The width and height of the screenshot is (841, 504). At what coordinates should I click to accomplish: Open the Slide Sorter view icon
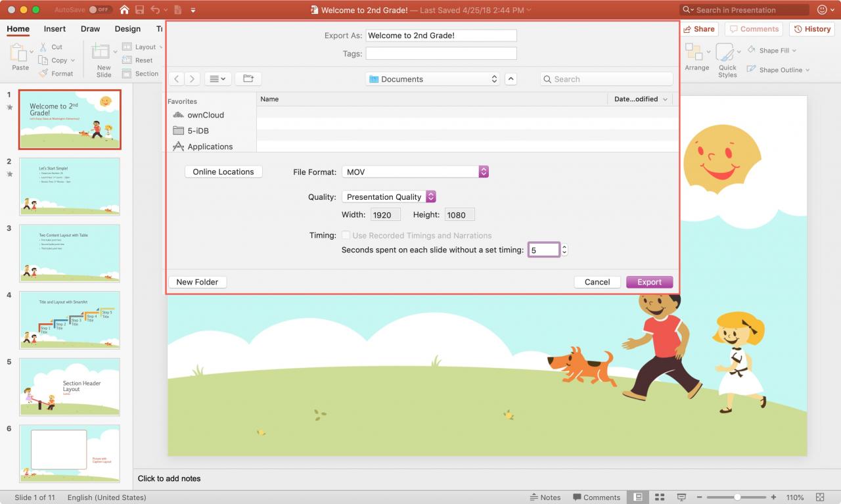[x=660, y=497]
